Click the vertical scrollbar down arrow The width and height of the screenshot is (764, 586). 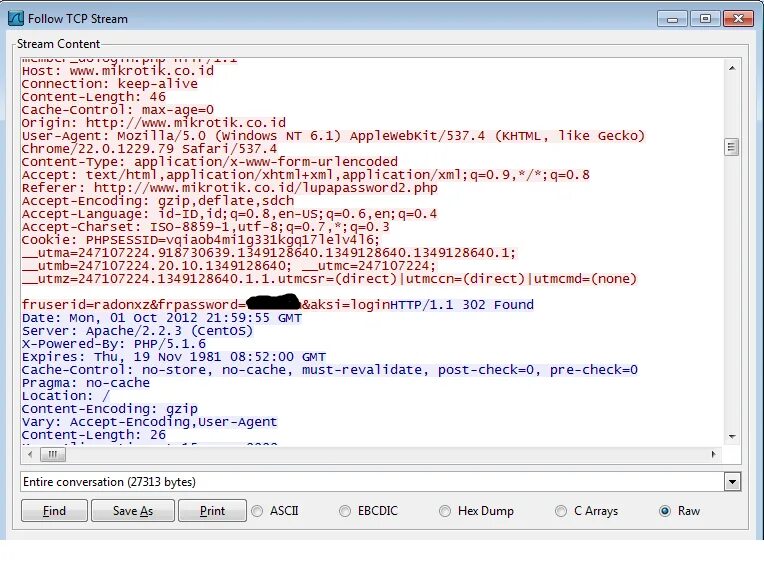732,436
